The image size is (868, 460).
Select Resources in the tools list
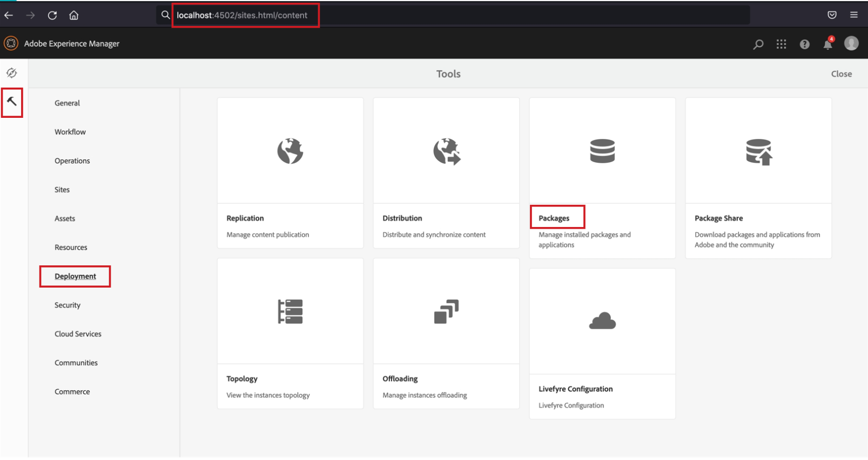click(x=71, y=248)
